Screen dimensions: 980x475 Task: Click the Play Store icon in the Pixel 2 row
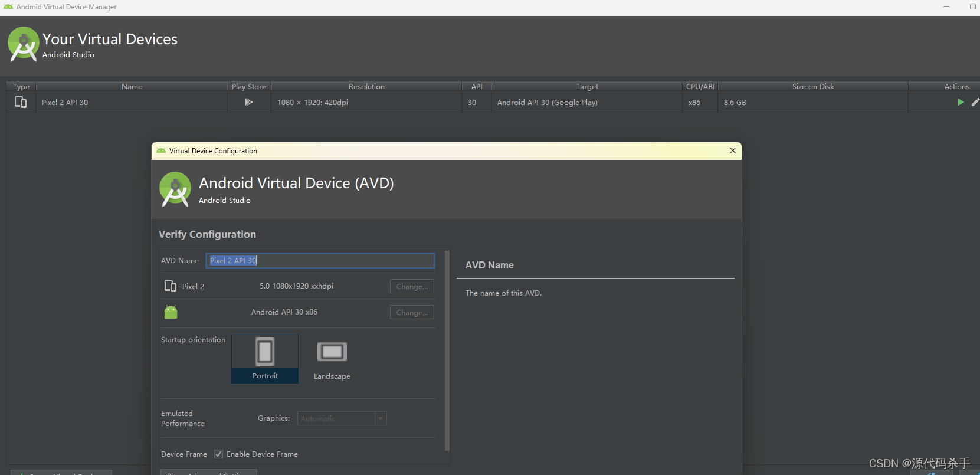[249, 102]
